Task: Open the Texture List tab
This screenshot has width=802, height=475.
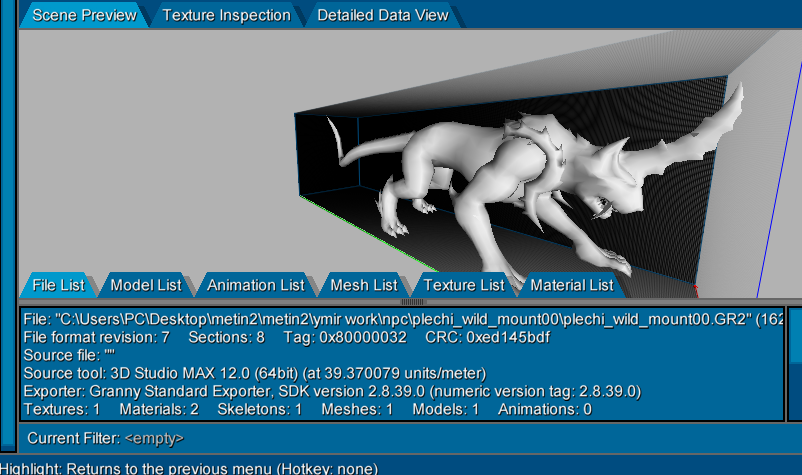Action: click(464, 285)
